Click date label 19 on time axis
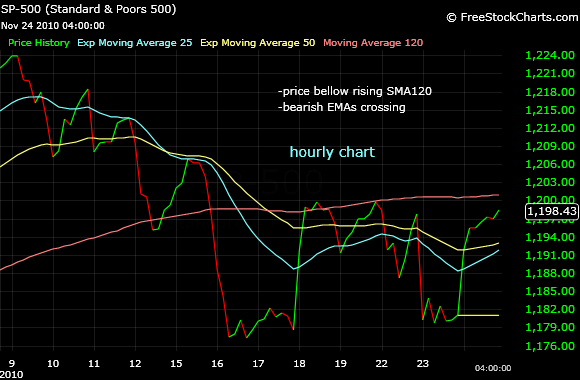The width and height of the screenshot is (580, 380). tap(340, 363)
